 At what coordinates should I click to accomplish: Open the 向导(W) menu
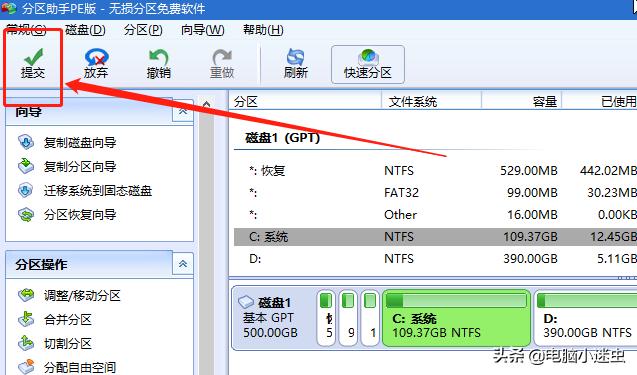click(x=203, y=30)
